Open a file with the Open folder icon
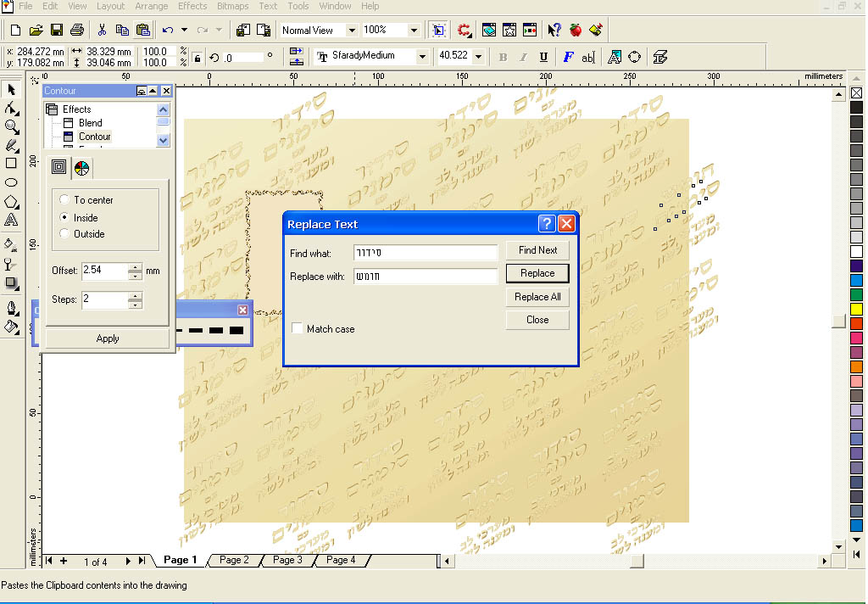Image resolution: width=868 pixels, height=604 pixels. tap(36, 31)
